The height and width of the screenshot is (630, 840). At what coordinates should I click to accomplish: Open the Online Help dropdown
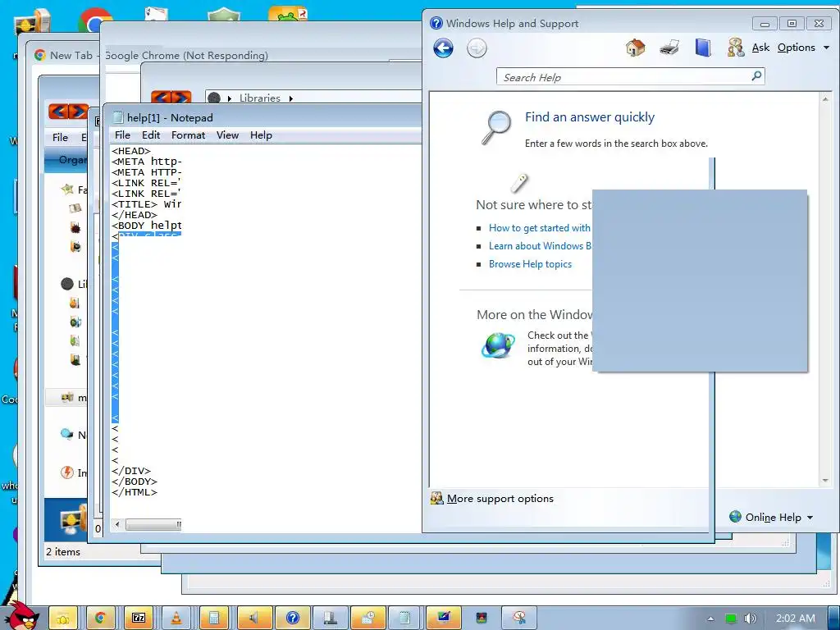(772, 517)
